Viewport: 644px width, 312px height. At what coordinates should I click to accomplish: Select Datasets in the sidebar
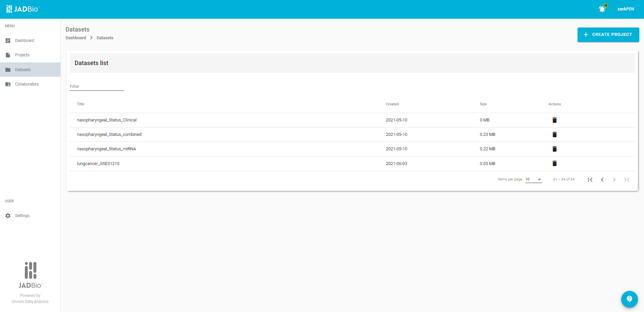30,70
